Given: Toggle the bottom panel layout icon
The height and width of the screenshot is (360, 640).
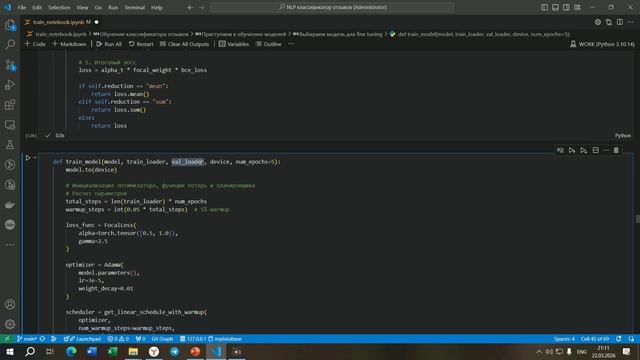Looking at the screenshot, I should tap(555, 7).
